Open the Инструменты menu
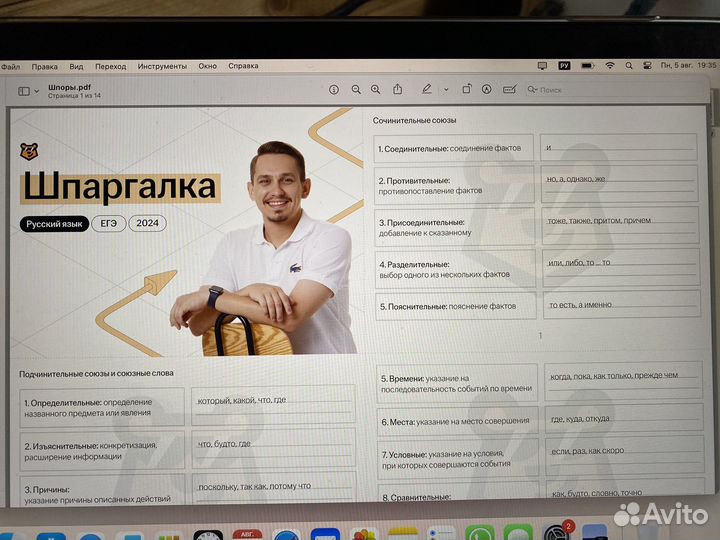 (162, 66)
